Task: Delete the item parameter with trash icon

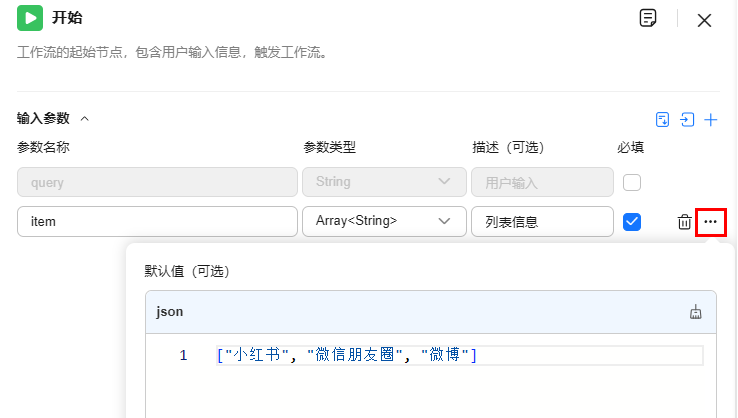Action: (684, 222)
